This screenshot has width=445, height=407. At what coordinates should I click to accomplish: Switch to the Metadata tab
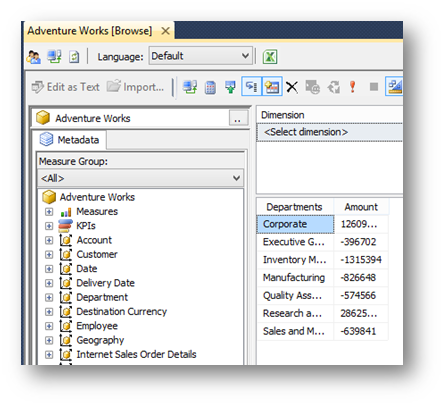tap(70, 139)
